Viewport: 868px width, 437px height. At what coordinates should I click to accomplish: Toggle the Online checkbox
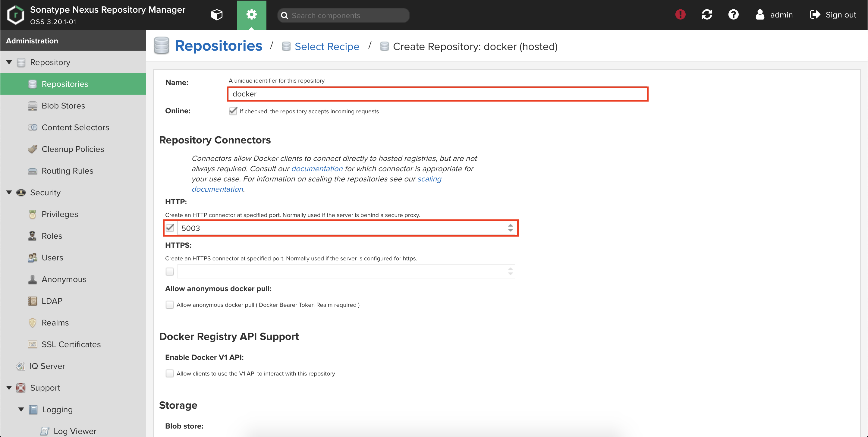click(233, 111)
